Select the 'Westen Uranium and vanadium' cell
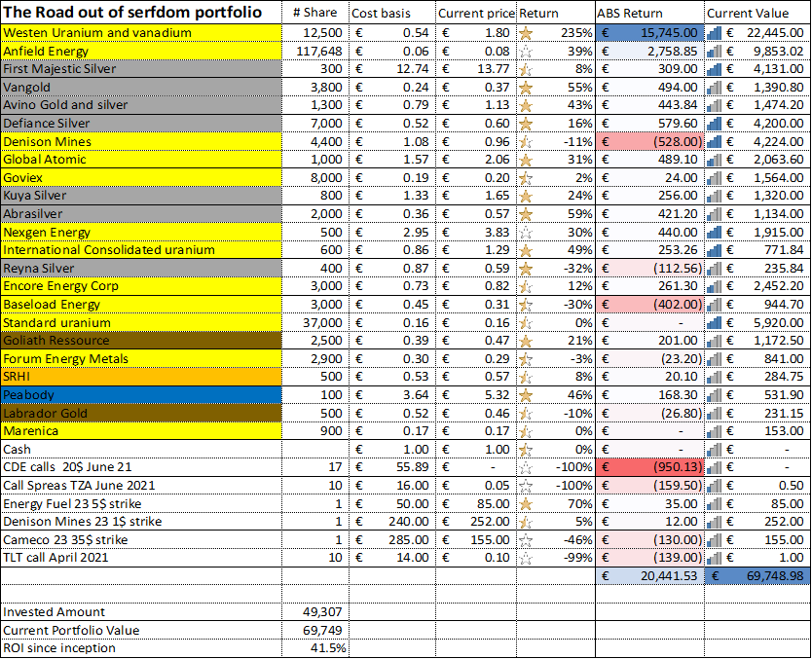The image size is (812, 659). click(141, 33)
